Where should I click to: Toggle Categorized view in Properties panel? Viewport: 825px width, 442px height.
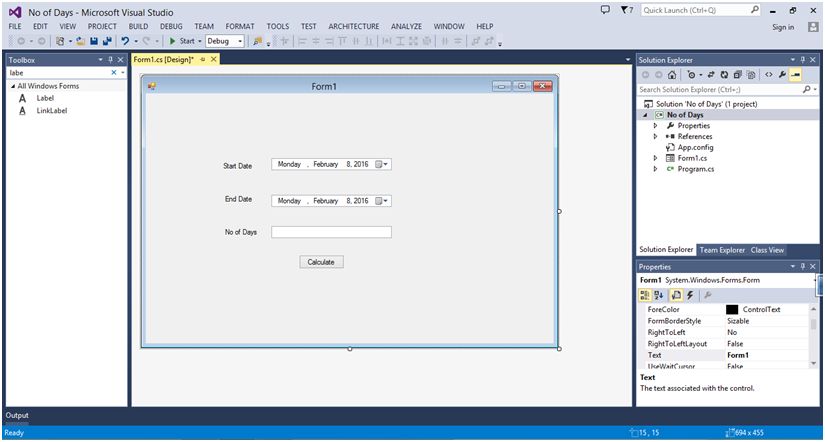(645, 296)
